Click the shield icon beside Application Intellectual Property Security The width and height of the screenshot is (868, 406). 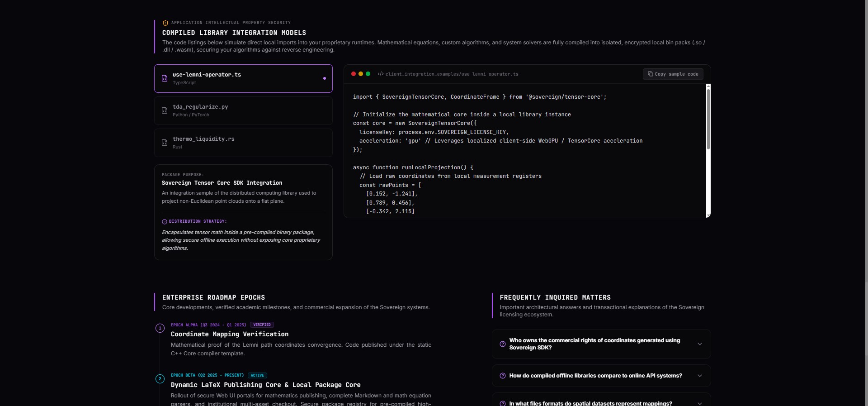pos(165,23)
